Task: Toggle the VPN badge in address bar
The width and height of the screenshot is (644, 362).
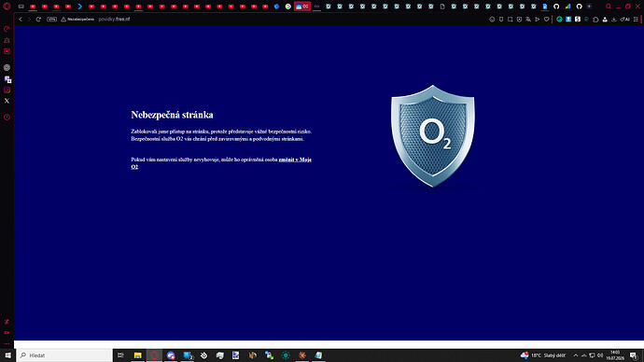Action: coord(51,20)
